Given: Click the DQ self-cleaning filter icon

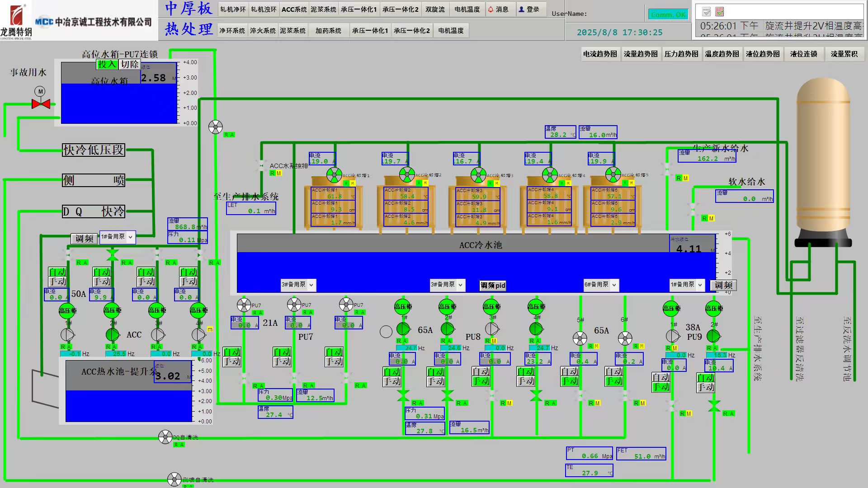Looking at the screenshot, I should click(165, 437).
